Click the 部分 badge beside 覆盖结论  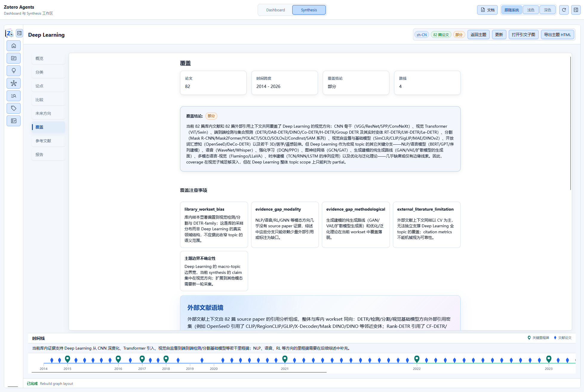click(211, 116)
